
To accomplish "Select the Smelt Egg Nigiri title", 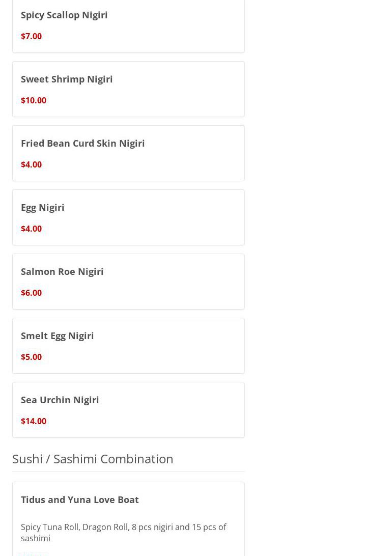I will coord(57,336).
